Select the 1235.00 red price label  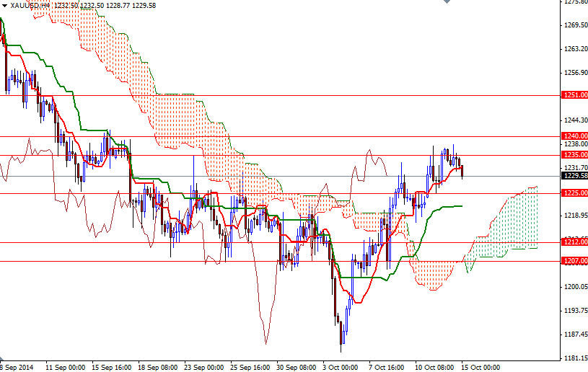pos(574,155)
